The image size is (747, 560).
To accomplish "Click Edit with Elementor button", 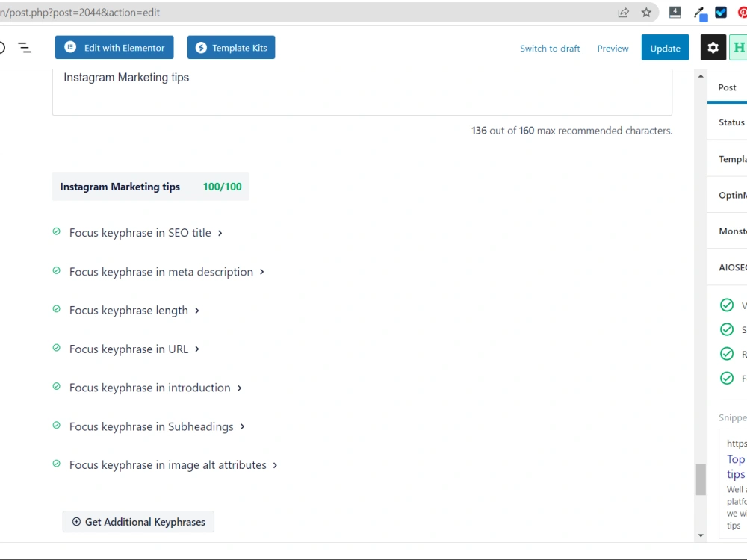I will (x=114, y=47).
